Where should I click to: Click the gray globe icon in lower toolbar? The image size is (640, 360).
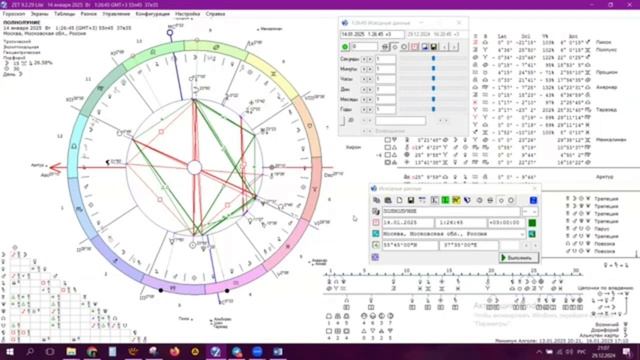point(479,200)
